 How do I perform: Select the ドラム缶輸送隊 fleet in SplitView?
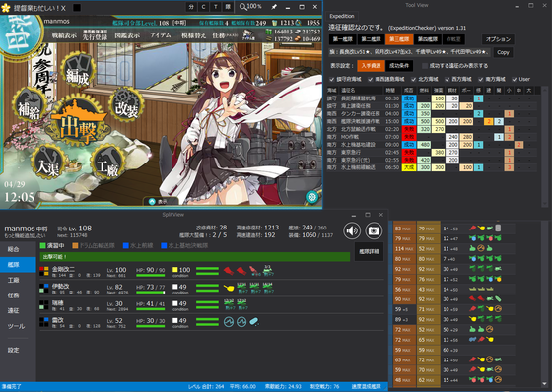click(x=94, y=245)
